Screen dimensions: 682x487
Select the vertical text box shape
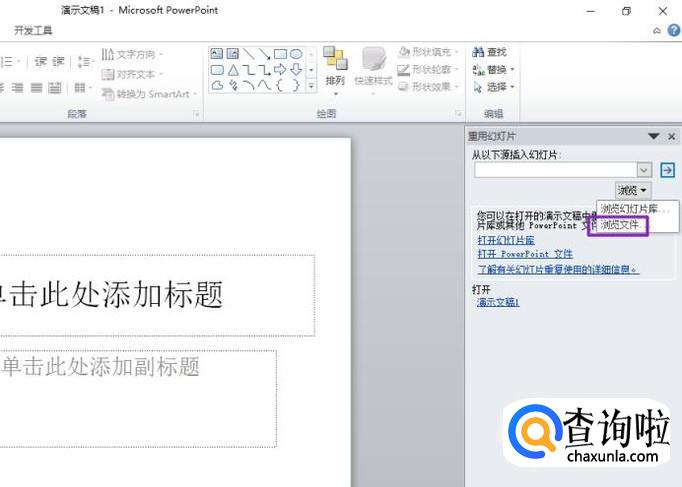233,53
